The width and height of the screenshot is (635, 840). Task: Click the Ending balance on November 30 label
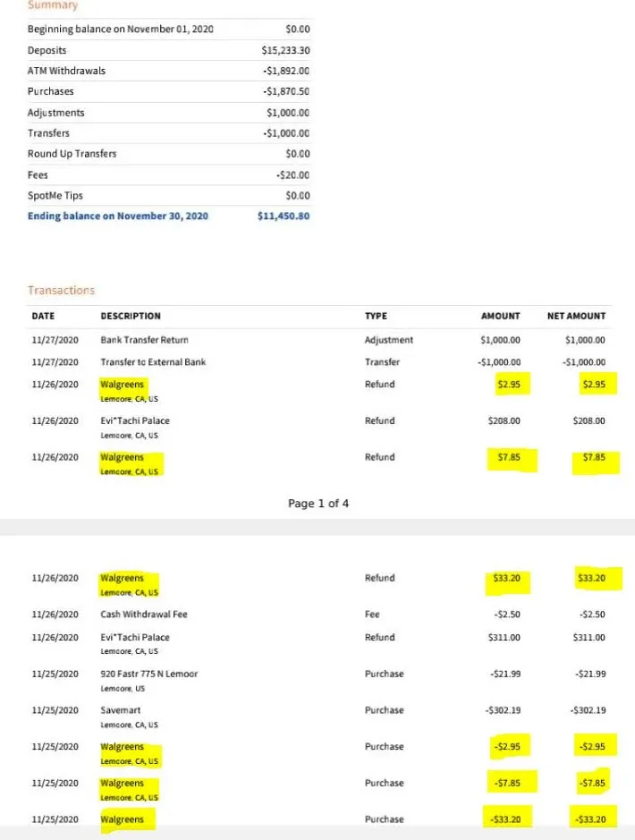tap(117, 216)
